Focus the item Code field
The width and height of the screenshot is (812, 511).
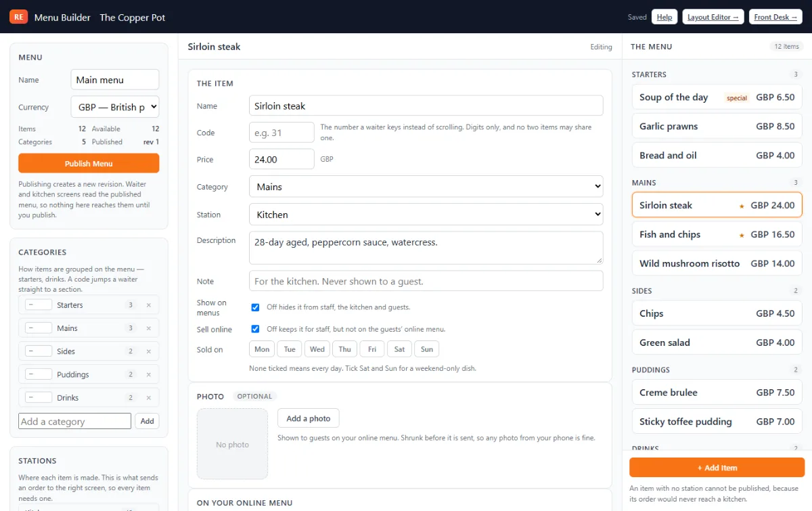pyautogui.click(x=281, y=133)
